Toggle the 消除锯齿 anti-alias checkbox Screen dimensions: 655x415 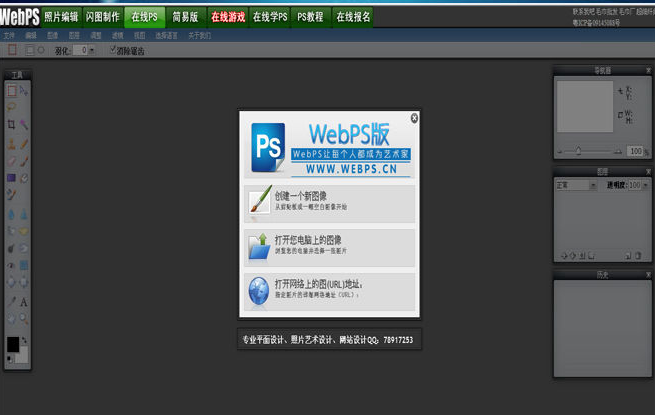pyautogui.click(x=113, y=50)
